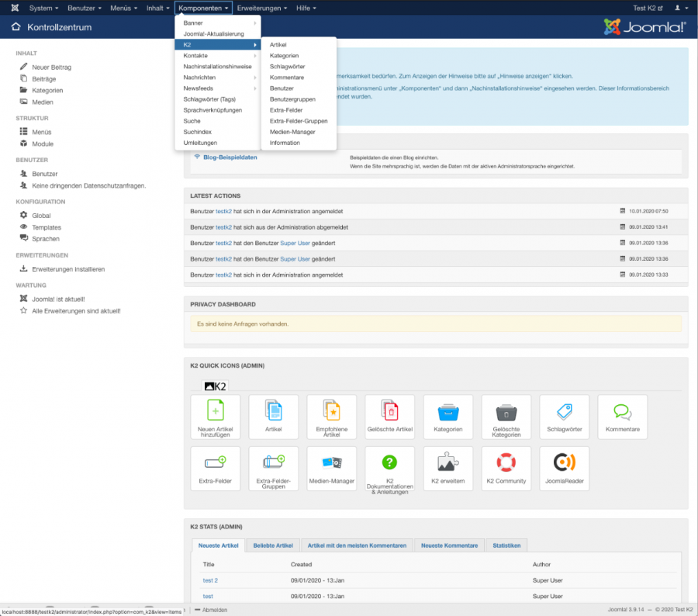
Task: Open Beiträge in the sidebar
Action: (x=44, y=79)
